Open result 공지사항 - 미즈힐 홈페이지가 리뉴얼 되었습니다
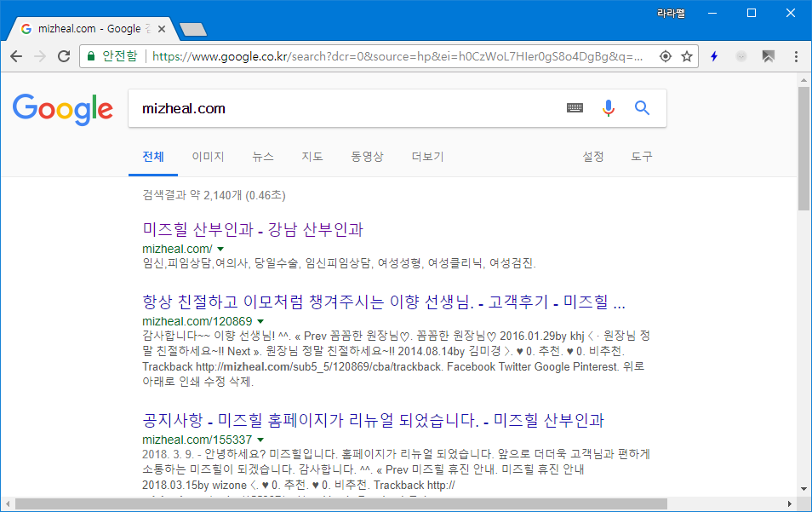The image size is (812, 512). [374, 420]
